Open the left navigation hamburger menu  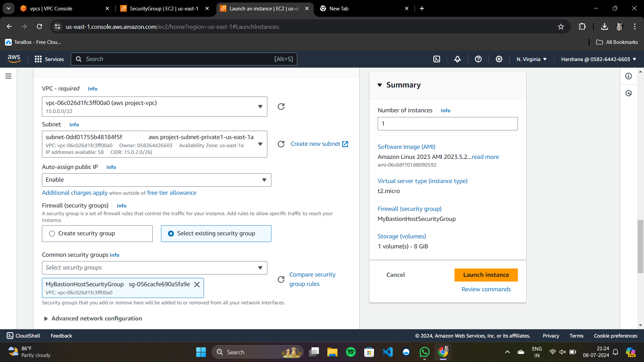[8, 76]
